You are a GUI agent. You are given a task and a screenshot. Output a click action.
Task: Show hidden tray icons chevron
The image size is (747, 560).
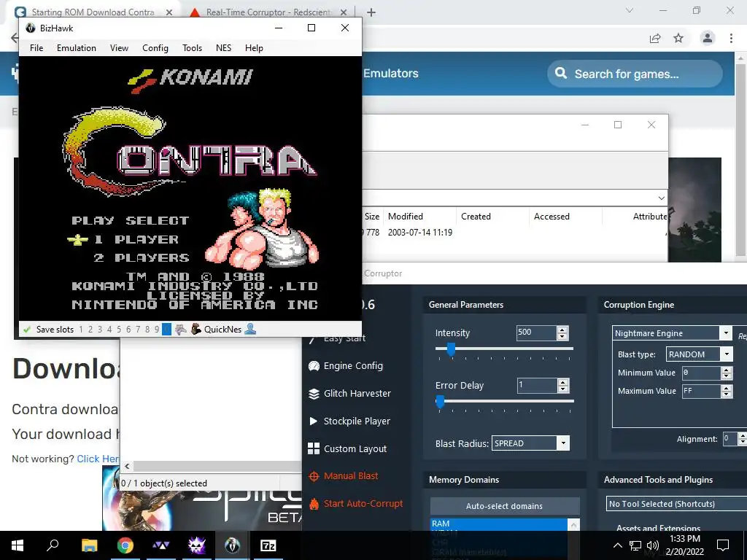point(617,545)
